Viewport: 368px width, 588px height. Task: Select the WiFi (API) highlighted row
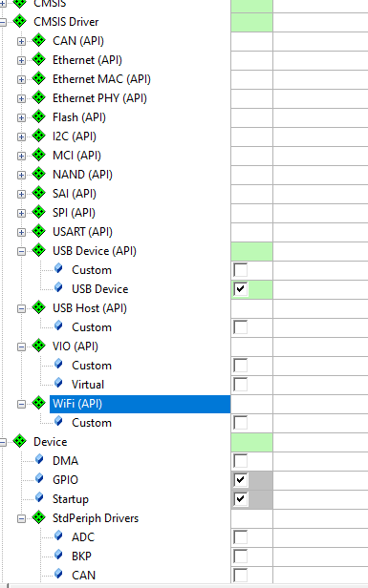click(140, 404)
